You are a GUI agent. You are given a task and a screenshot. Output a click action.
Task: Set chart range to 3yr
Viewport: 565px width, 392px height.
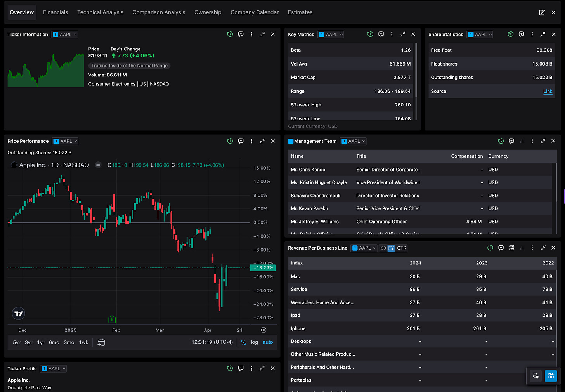point(29,342)
